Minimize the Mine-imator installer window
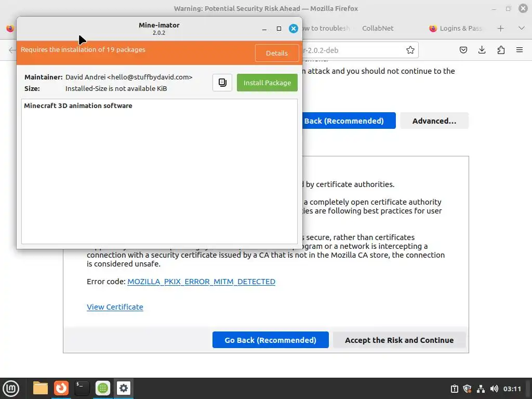Screen dimensions: 532x399 (264, 29)
